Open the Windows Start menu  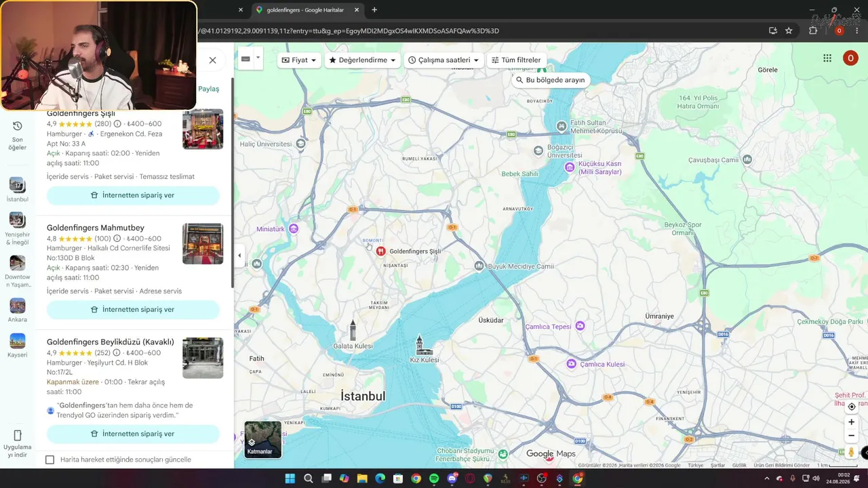pos(290,479)
